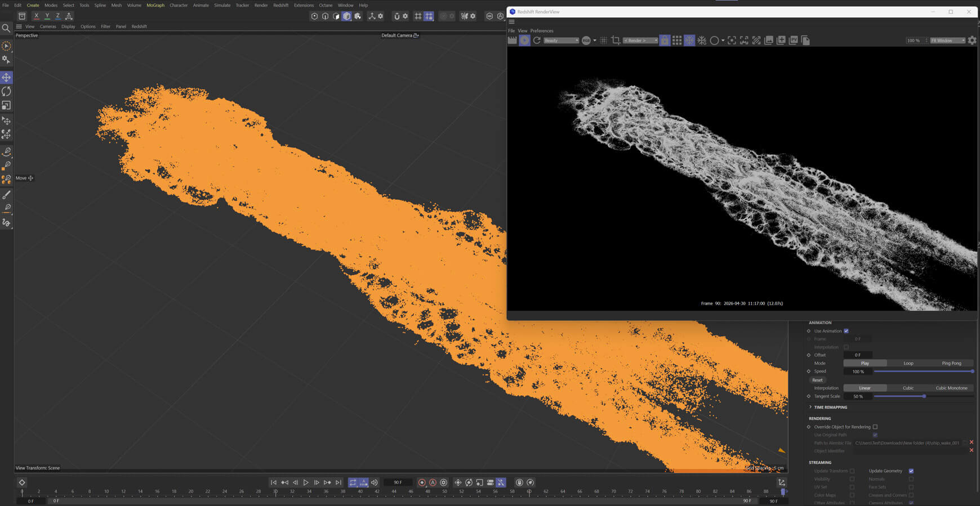Open the RenderView hamburger menu
The width and height of the screenshot is (980, 506).
coord(512,22)
